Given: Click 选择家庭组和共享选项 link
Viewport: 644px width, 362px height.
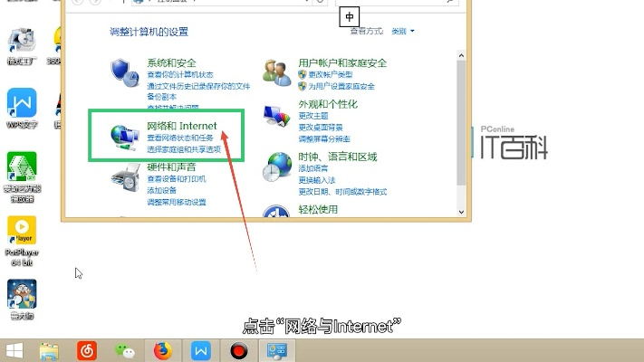Looking at the screenshot, I should click(x=184, y=148).
